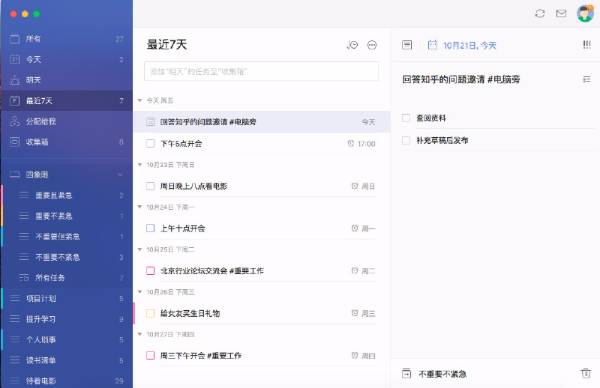Click the 10月21日, 今天 due date link

(x=470, y=46)
